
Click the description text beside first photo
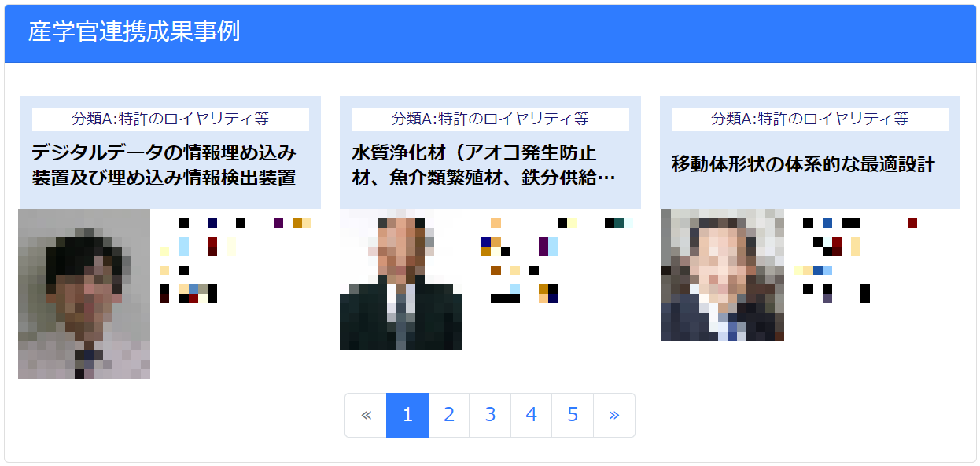(236, 261)
